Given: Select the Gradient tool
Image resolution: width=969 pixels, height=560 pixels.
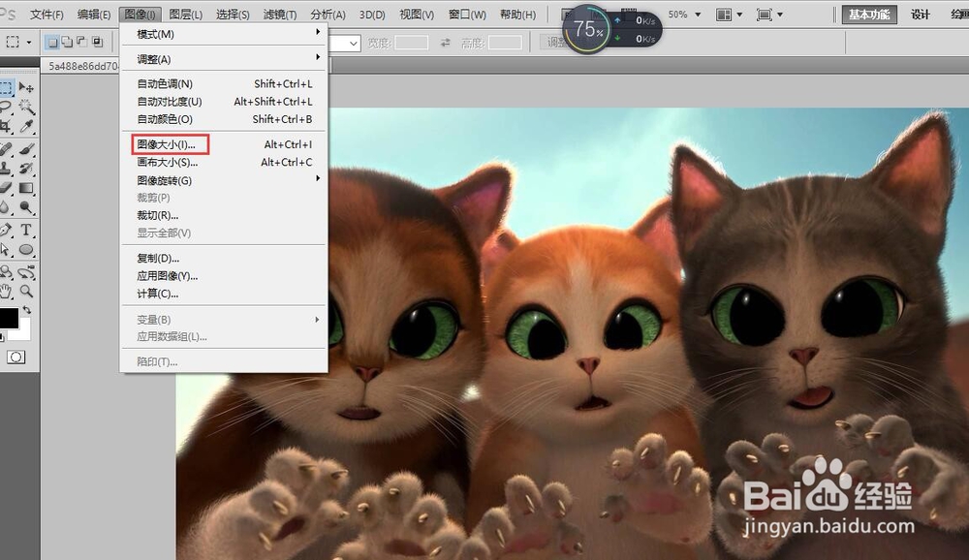Looking at the screenshot, I should click(26, 187).
